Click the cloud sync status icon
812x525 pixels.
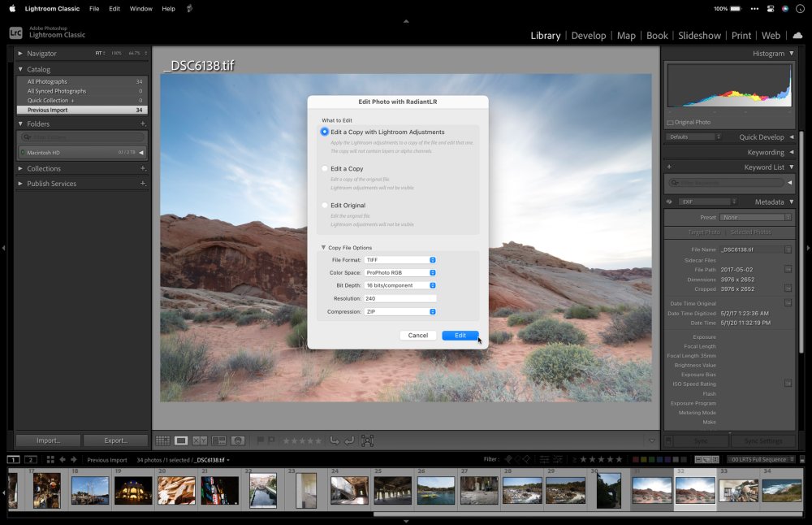[797, 35]
